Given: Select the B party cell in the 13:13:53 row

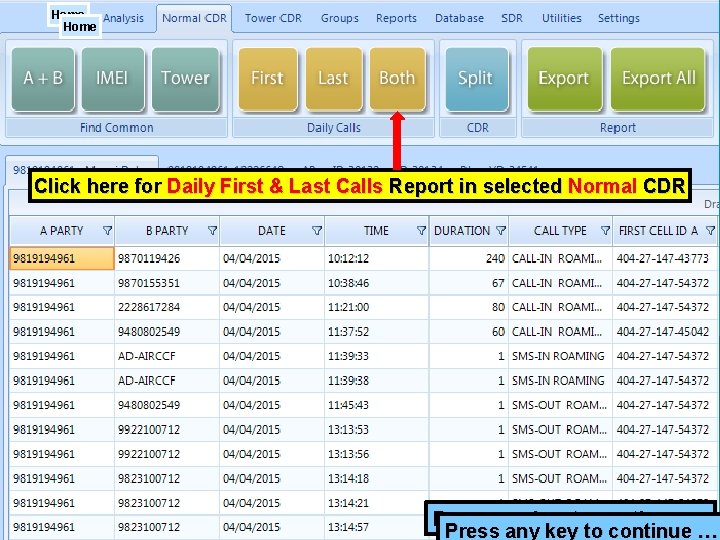Looking at the screenshot, I should [167, 429].
